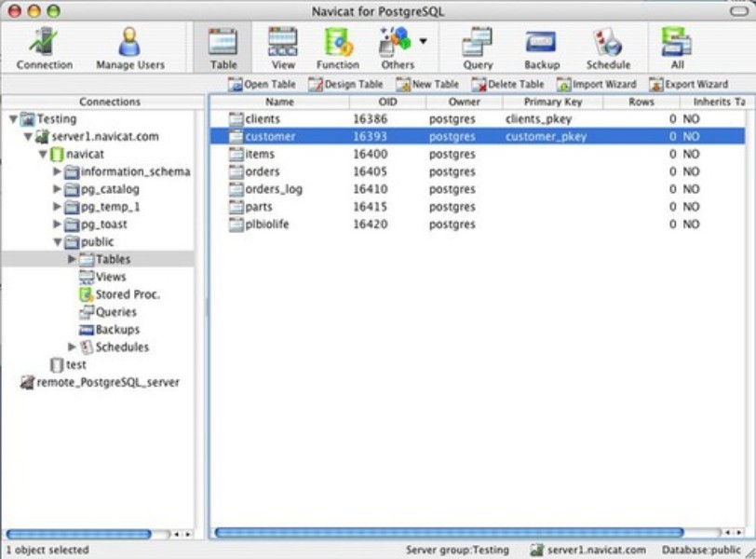756x559 pixels.
Task: Click the Delete Table button
Action: (x=507, y=84)
